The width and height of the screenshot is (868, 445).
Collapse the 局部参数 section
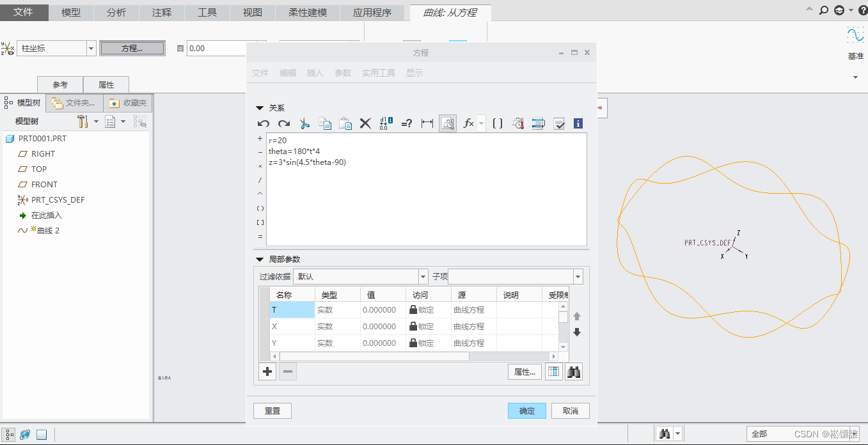(260, 260)
